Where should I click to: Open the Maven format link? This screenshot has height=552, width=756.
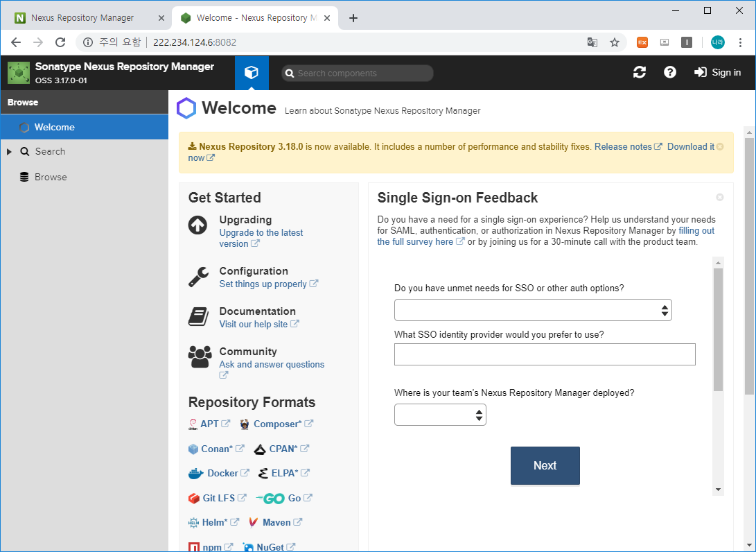click(x=282, y=523)
